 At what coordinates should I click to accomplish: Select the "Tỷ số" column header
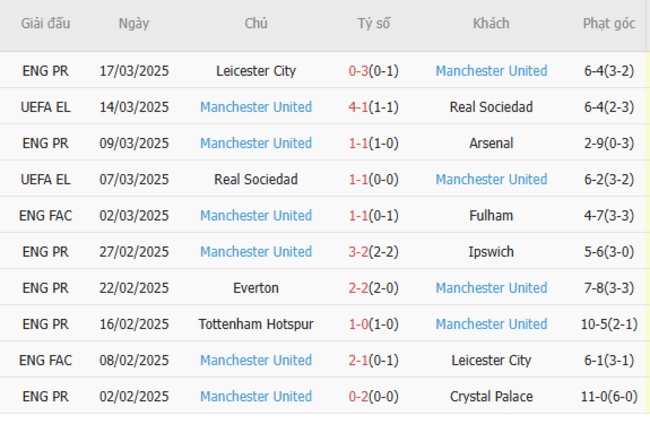tap(376, 24)
